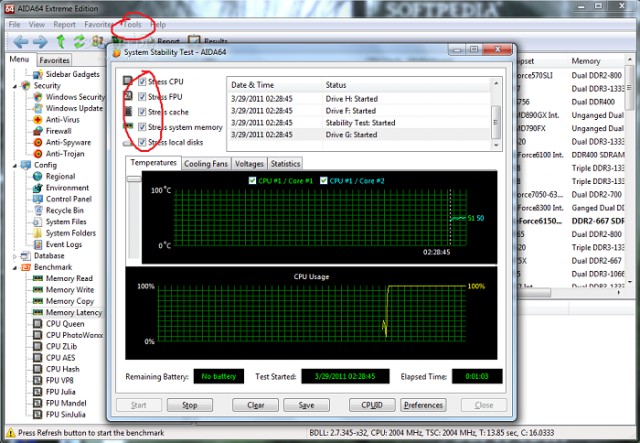Screen dimensions: 640x443
Task: Uncheck the Stress CPU checkbox
Action: pyautogui.click(x=142, y=82)
